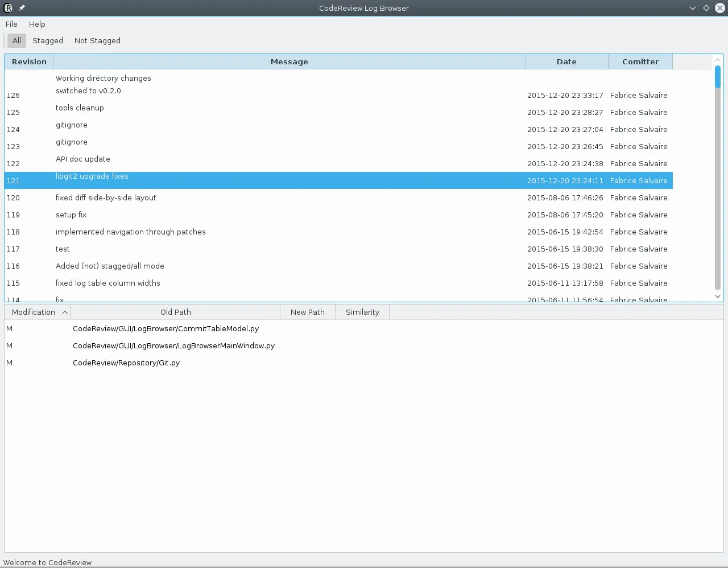Click the Similarity column header
The image size is (728, 568).
pos(362,312)
